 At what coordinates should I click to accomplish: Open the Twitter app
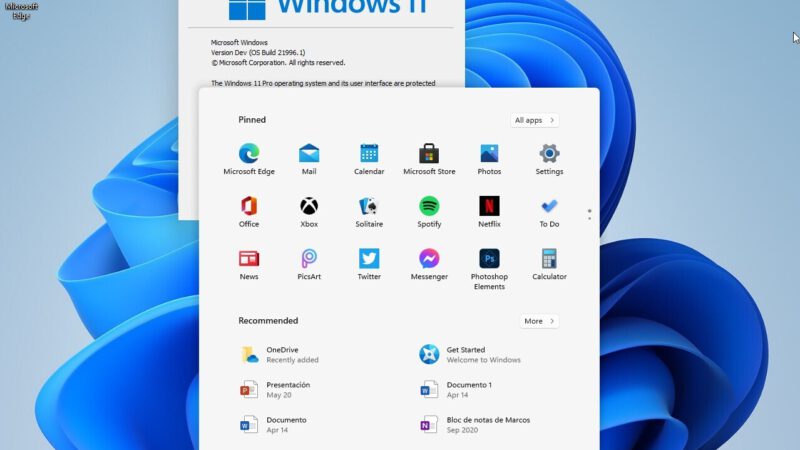(369, 264)
